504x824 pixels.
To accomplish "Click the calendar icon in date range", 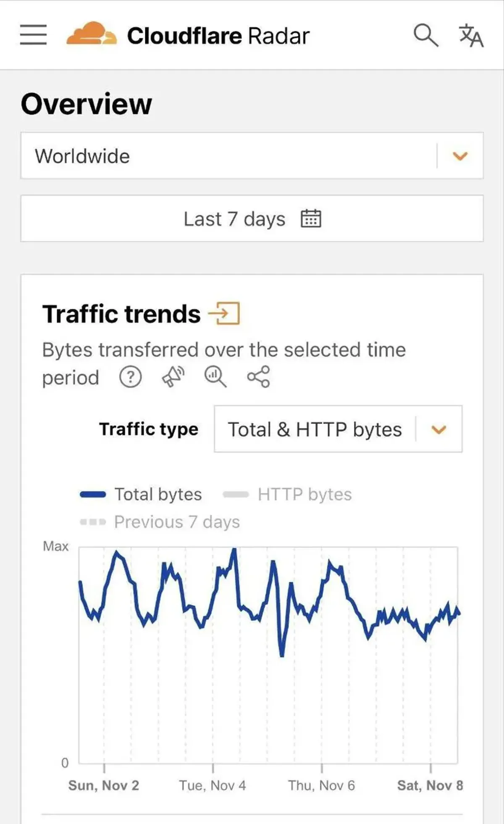I will point(311,219).
